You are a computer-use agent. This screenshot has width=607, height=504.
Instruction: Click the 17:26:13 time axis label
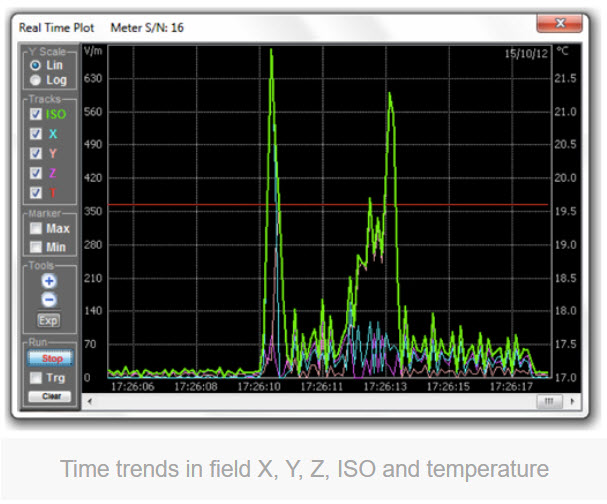385,386
